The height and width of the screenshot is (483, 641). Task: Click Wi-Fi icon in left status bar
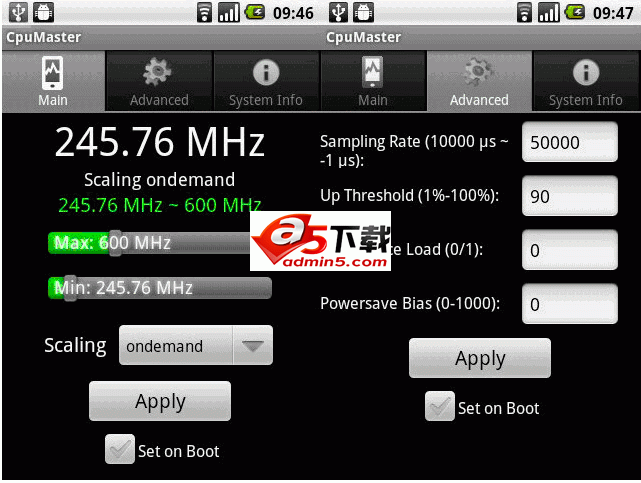204,12
